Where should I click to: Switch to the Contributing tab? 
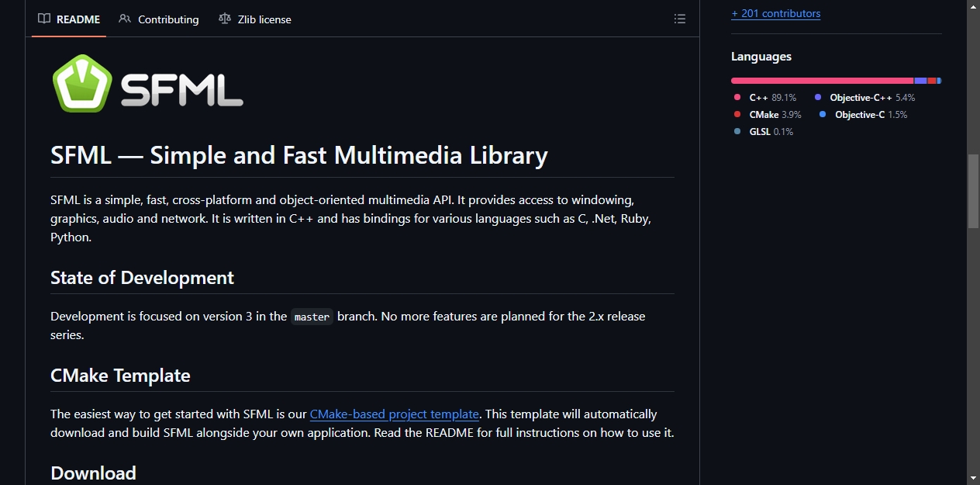159,19
